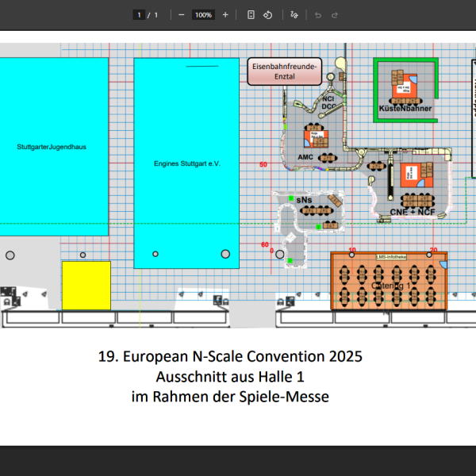Click the KüsteNbahner label

[x=405, y=109]
